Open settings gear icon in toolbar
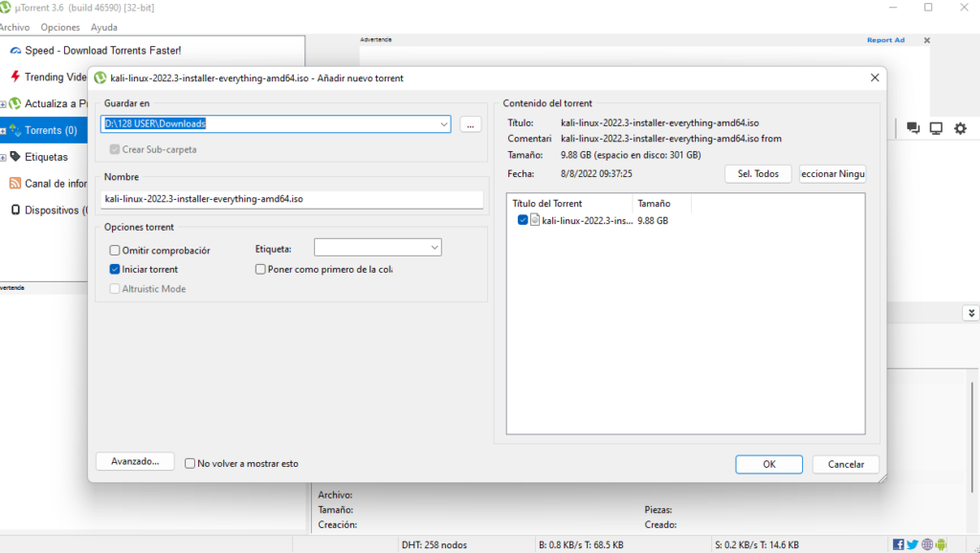Screen dimensions: 980x553 (x=960, y=128)
